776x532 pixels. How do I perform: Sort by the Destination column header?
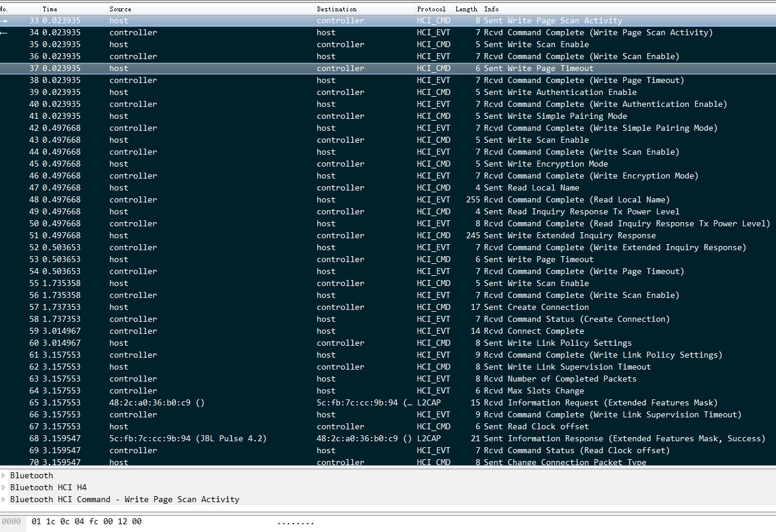365,9
